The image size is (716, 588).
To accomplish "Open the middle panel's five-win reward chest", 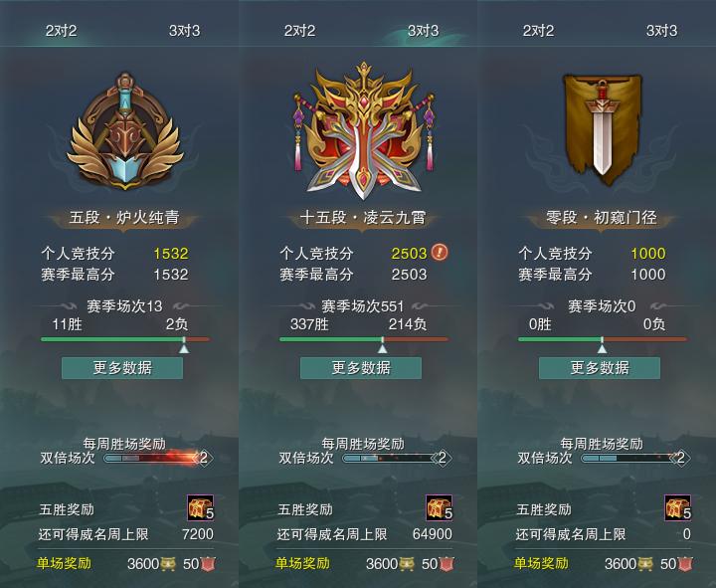I will pyautogui.click(x=440, y=507).
